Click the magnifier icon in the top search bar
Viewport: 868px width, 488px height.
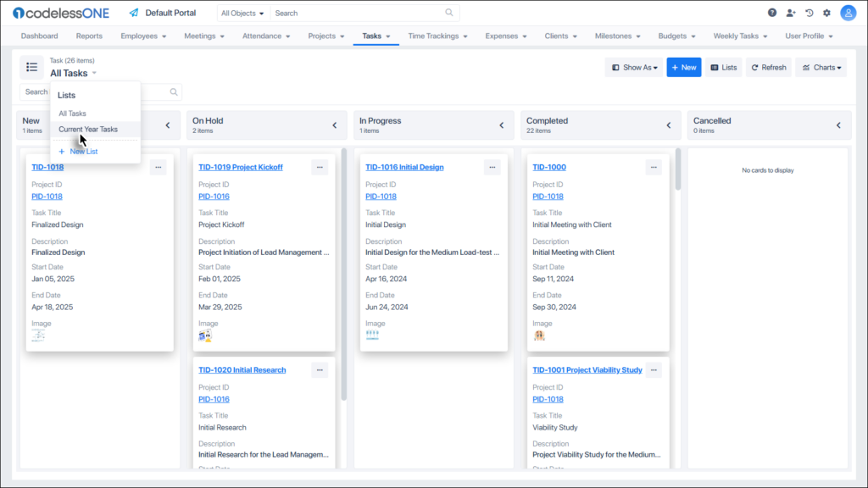pyautogui.click(x=449, y=14)
